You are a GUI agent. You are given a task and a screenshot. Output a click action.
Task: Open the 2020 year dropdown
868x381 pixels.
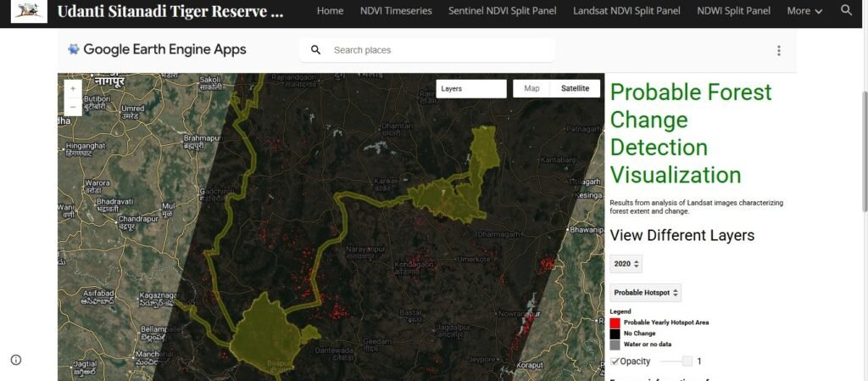tap(627, 264)
